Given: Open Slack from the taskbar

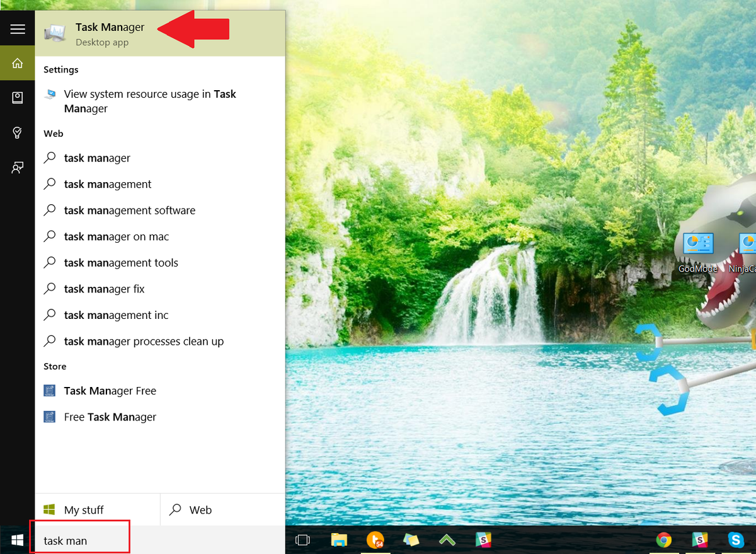Looking at the screenshot, I should 699,540.
